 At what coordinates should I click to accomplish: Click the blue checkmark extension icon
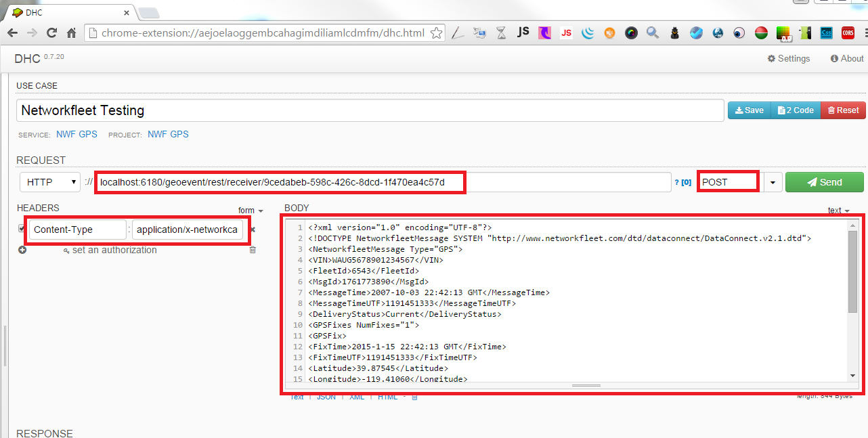(696, 32)
